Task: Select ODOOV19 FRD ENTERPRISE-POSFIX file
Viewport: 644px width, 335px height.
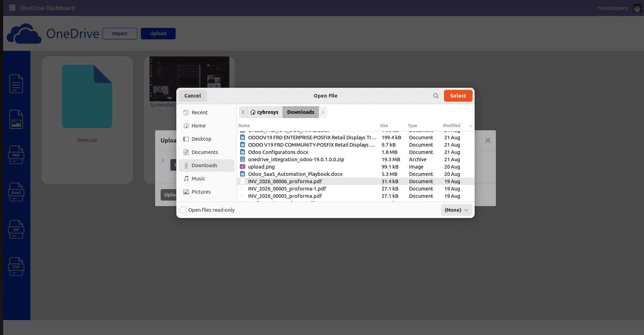Action: pos(356,138)
